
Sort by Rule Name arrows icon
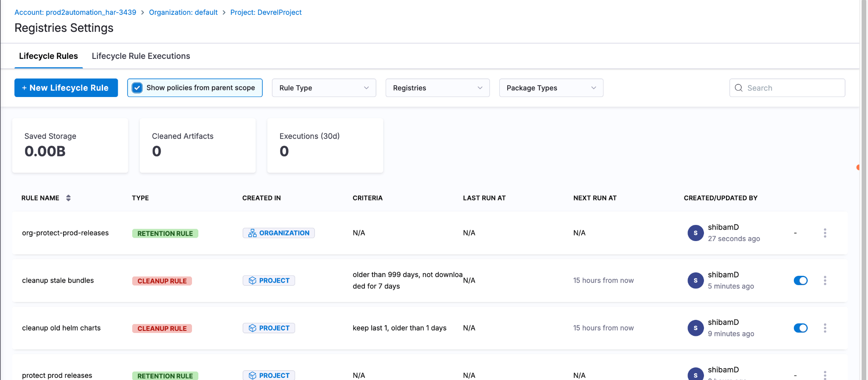pos(68,198)
